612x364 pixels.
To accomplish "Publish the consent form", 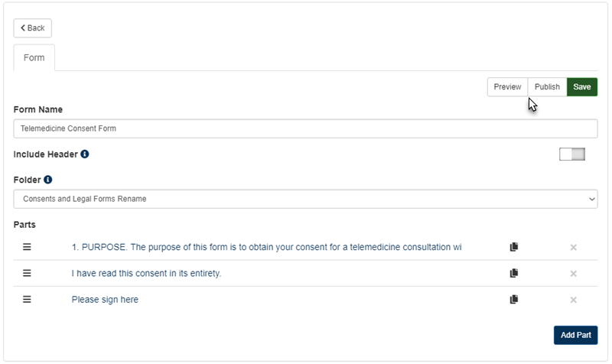I will coord(547,87).
